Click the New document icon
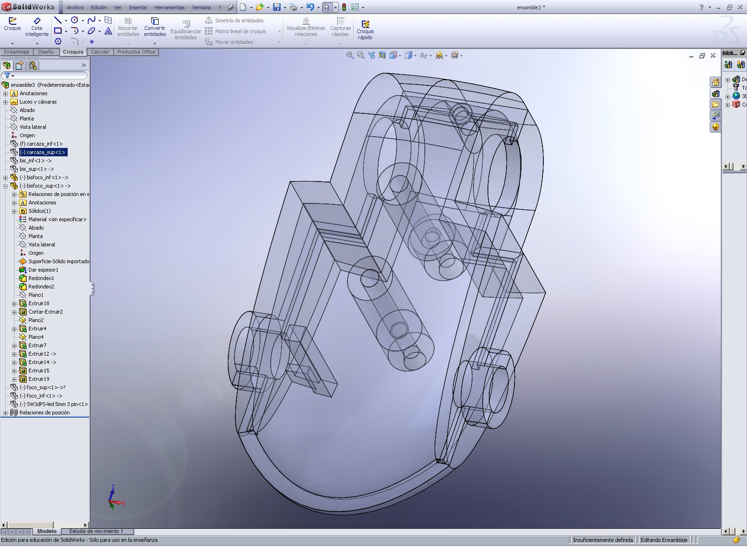 tap(243, 7)
